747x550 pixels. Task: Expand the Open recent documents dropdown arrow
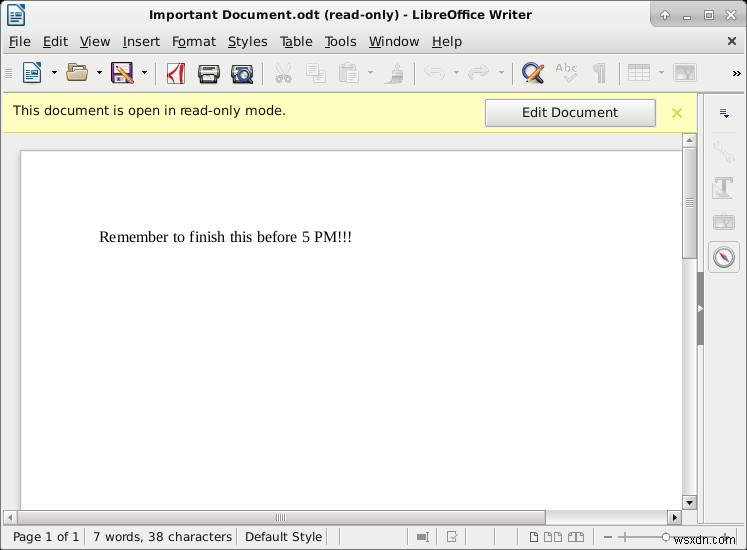pos(99,73)
